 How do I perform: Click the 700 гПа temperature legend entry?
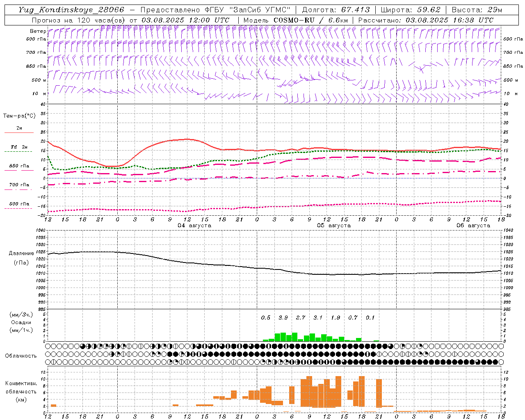coord(19,185)
